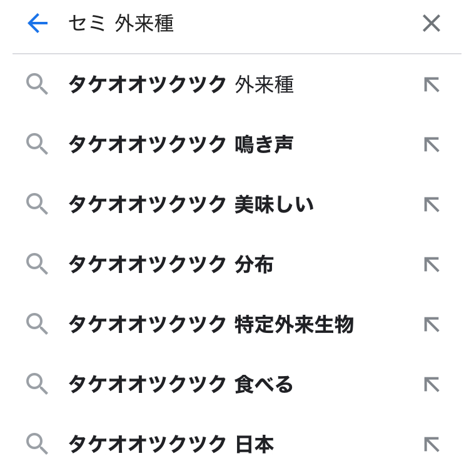Click the arrow icon beside 美味しい suggestion
The image size is (469, 476).
click(431, 204)
